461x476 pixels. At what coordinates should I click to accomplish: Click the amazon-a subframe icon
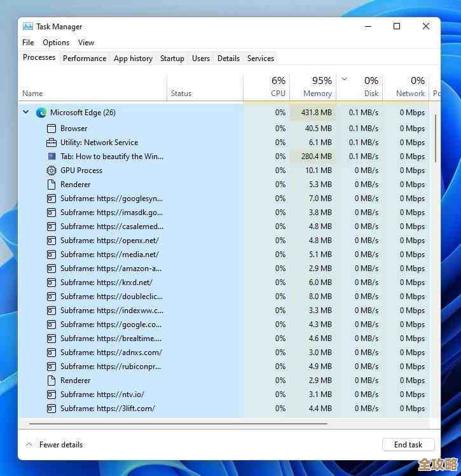pos(52,269)
